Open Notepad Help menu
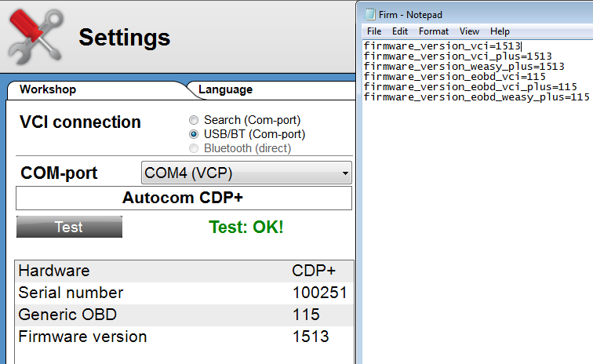 coord(500,31)
